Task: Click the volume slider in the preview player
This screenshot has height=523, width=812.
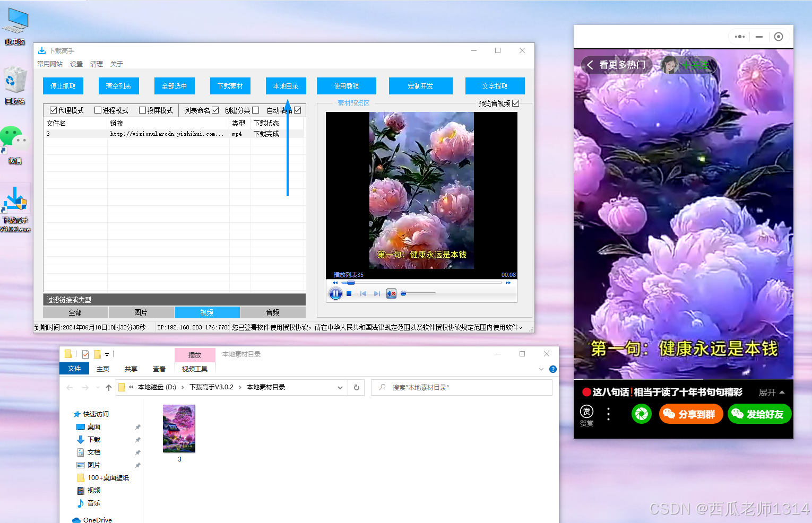Action: coord(418,293)
